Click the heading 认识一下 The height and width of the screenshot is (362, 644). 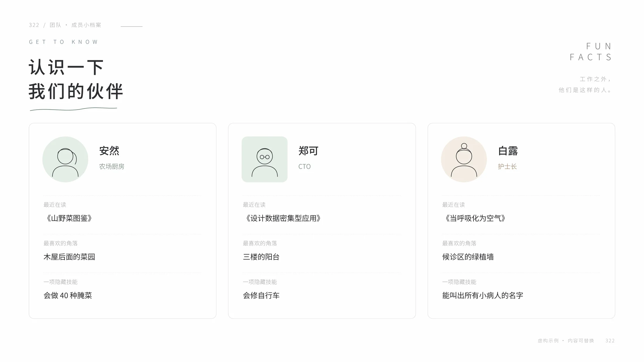point(66,68)
